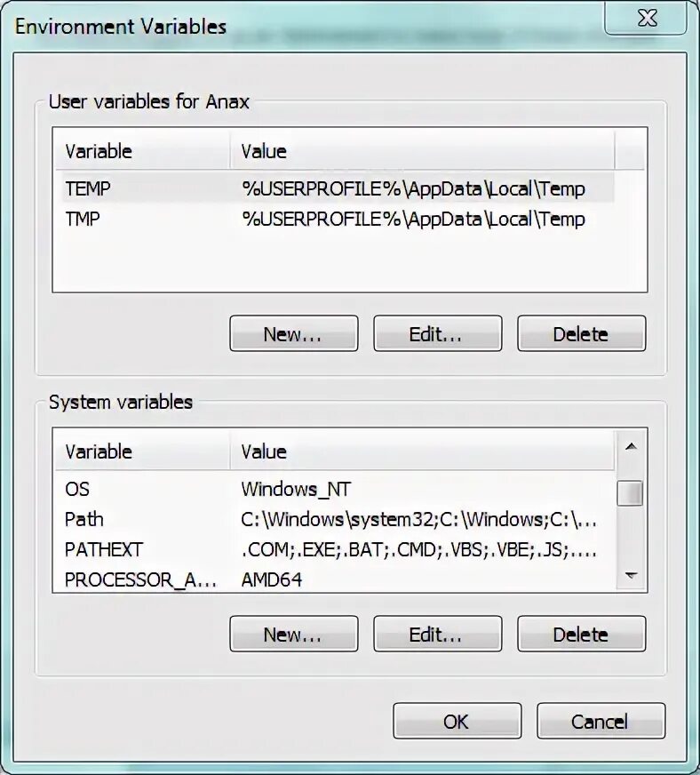700x775 pixels.
Task: Sort system variables by Value column header
Action: pos(422,451)
